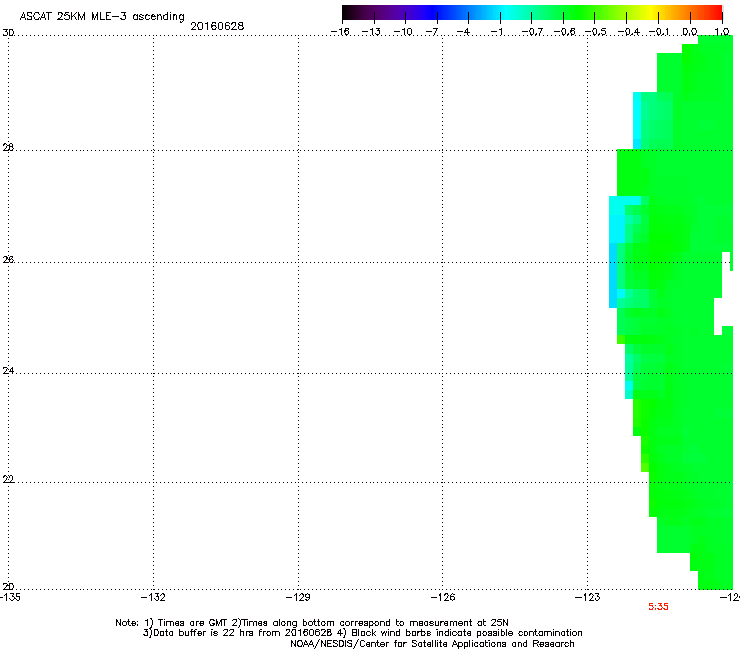Click the -1 colorbar tick label

[496, 32]
